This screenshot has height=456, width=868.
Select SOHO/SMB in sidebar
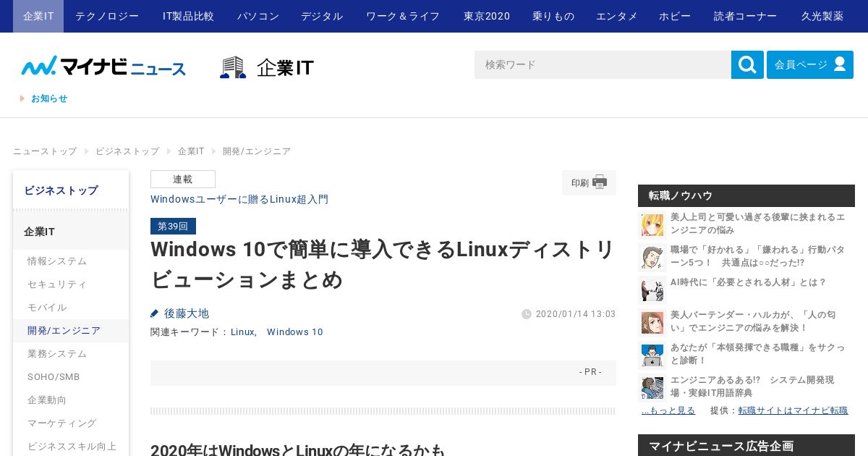[71, 377]
